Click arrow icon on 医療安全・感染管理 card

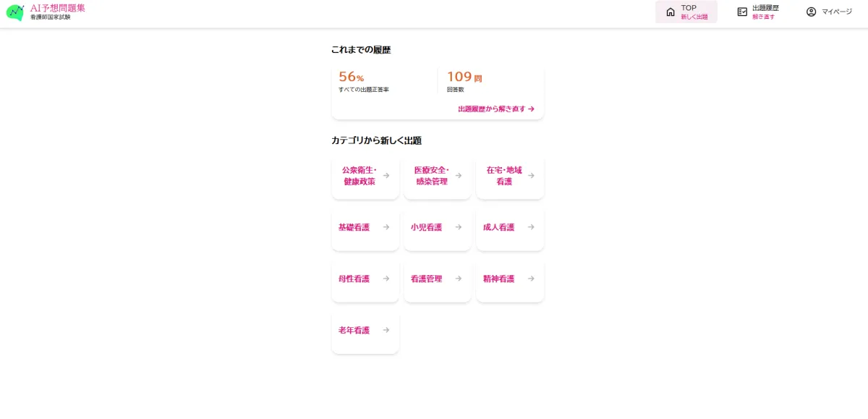[x=459, y=175]
